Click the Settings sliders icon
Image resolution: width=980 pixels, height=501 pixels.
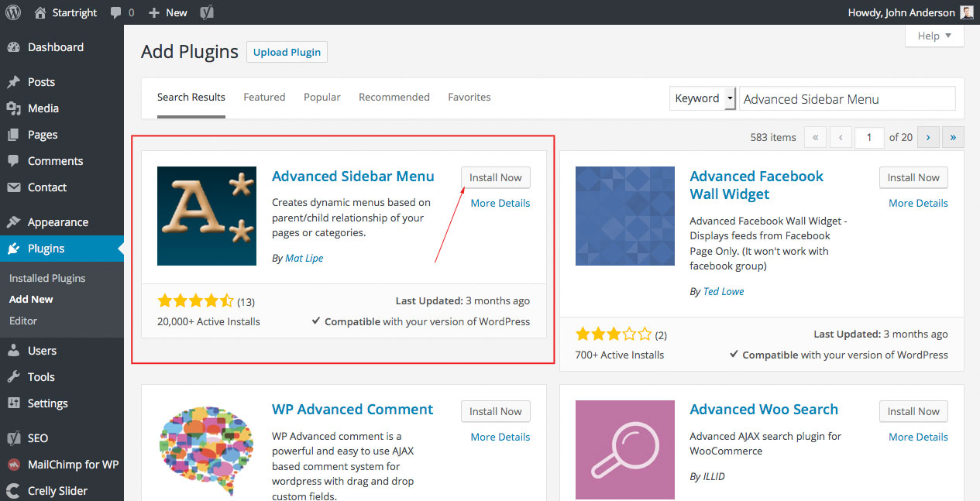13,403
